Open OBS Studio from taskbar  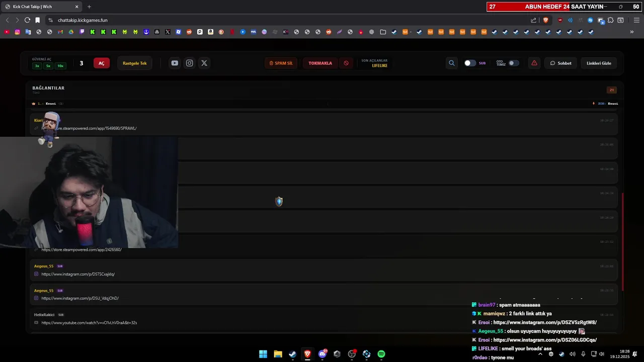[352, 354]
